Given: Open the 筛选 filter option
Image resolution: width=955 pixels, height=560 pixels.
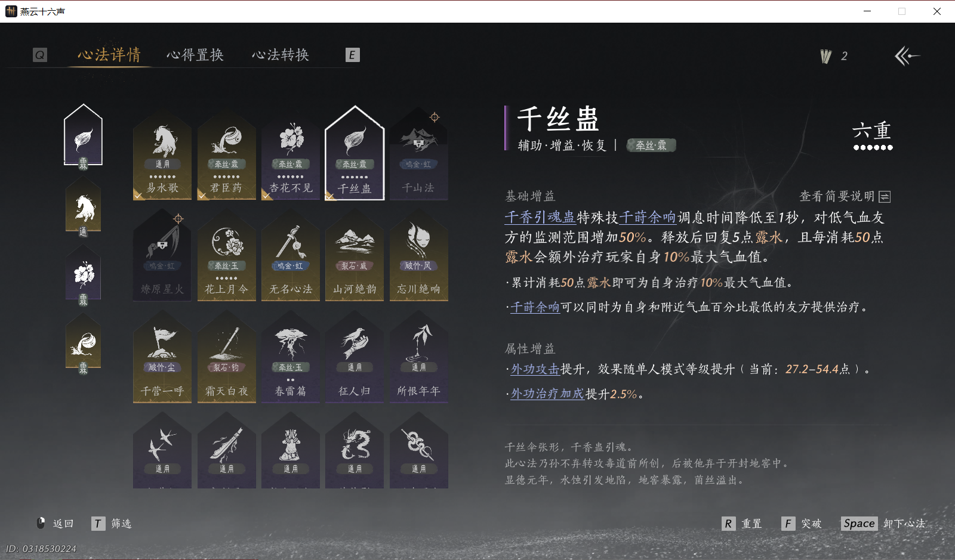Looking at the screenshot, I should click(x=112, y=523).
